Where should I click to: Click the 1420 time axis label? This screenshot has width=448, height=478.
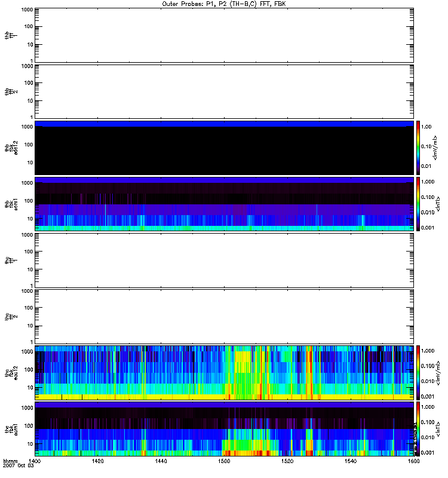[98, 462]
